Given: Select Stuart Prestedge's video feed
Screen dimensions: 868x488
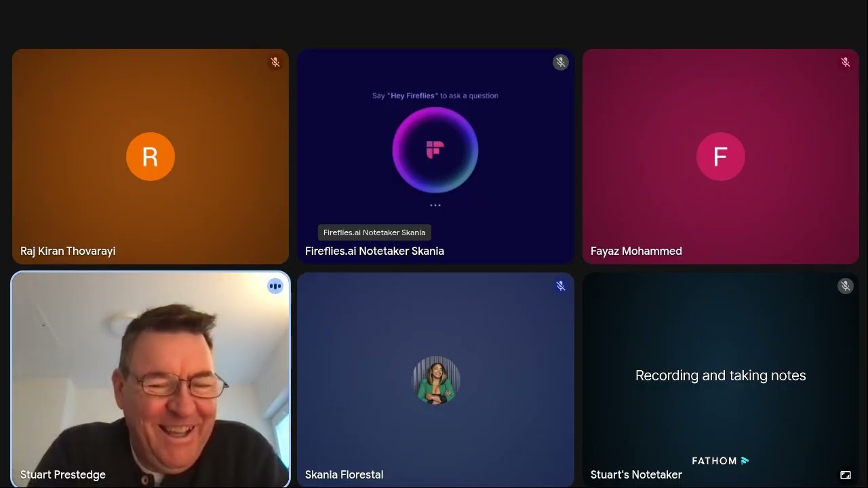Looking at the screenshot, I should [x=151, y=380].
